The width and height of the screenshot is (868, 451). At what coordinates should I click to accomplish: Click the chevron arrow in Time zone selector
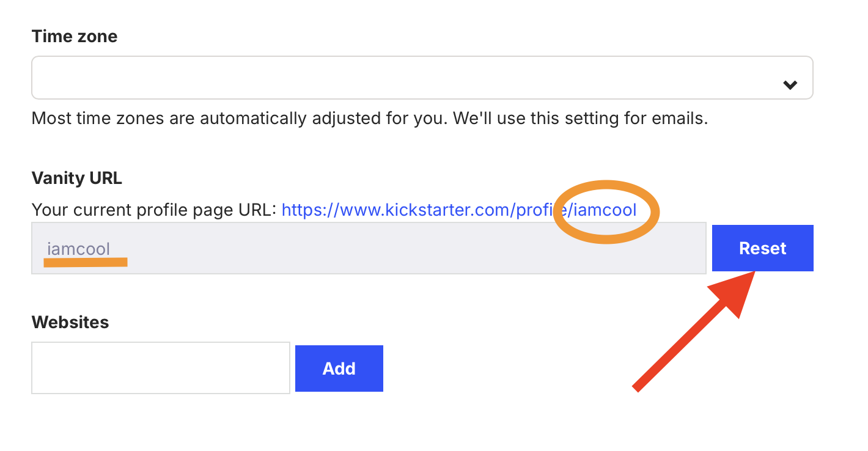[x=790, y=85]
